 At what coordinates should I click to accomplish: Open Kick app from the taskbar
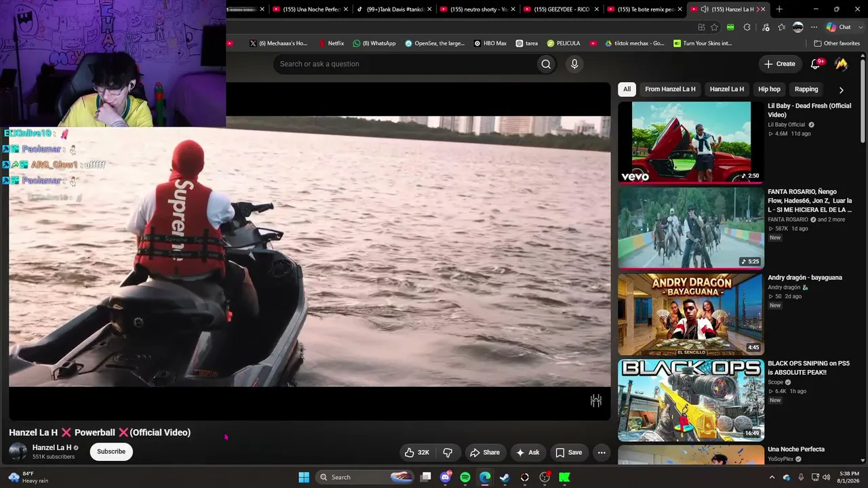pyautogui.click(x=564, y=477)
